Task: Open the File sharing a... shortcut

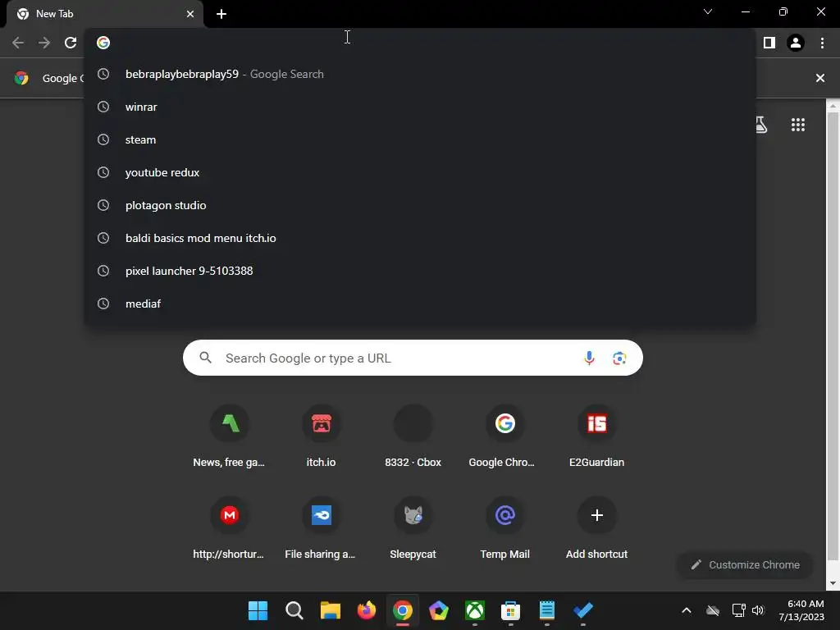Action: point(321,529)
